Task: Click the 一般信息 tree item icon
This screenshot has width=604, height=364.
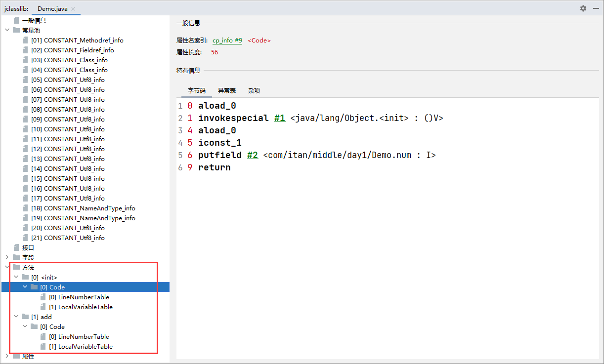Action: click(x=17, y=20)
